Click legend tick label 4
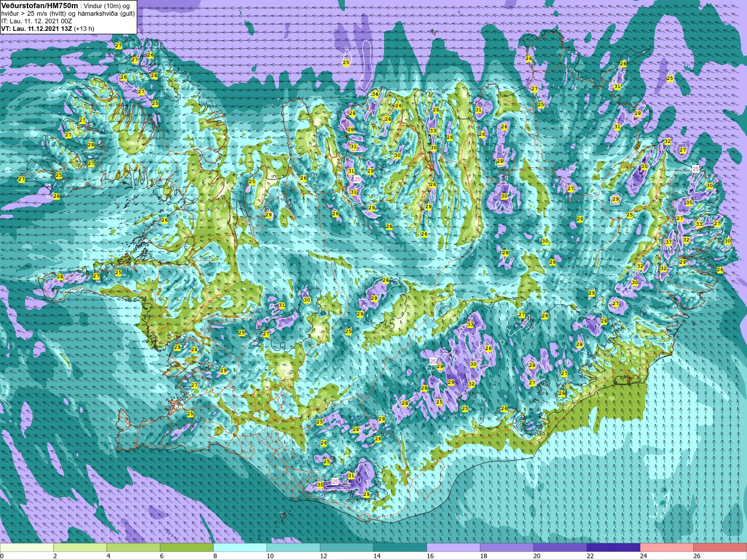Screen dimensions: 747x560 point(109,556)
